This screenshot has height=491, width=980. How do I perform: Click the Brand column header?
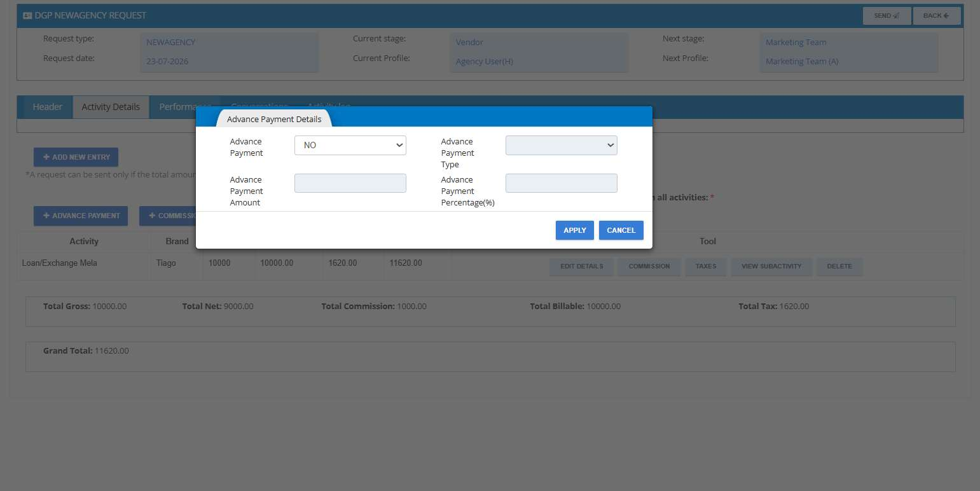coord(177,242)
